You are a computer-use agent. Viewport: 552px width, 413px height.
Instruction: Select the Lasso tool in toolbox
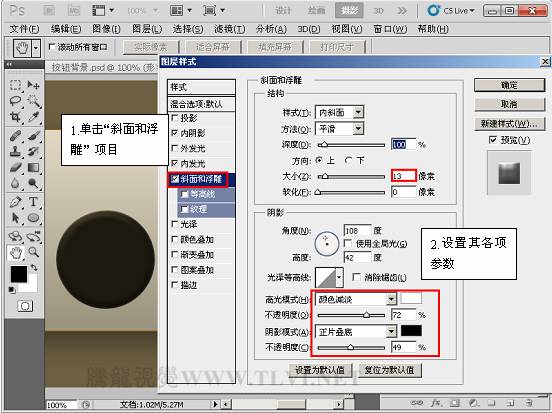tap(15, 101)
